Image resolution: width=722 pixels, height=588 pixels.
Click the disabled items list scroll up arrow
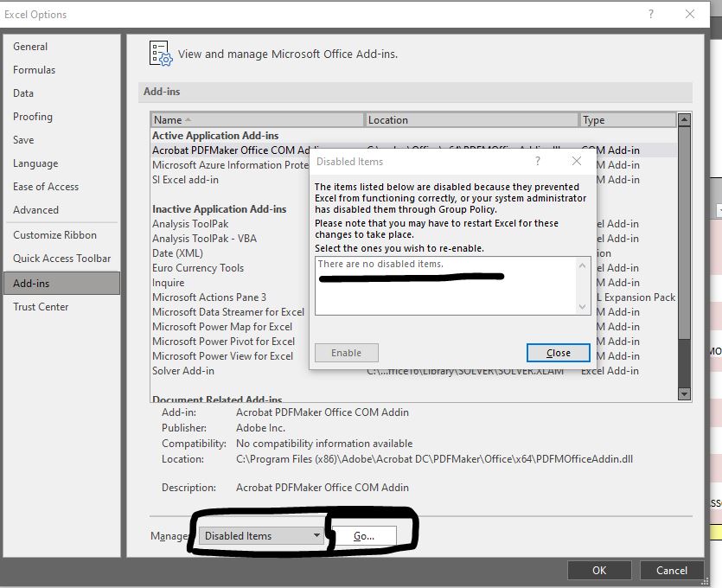click(583, 265)
